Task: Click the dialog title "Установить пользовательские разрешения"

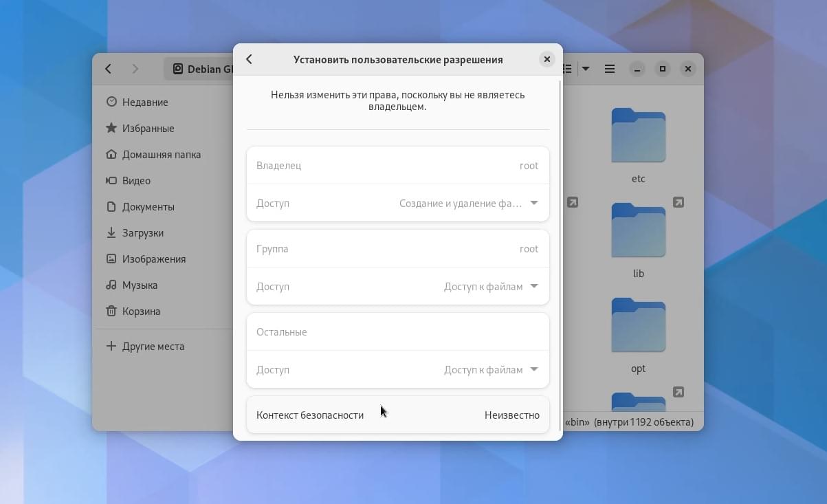Action: click(398, 60)
